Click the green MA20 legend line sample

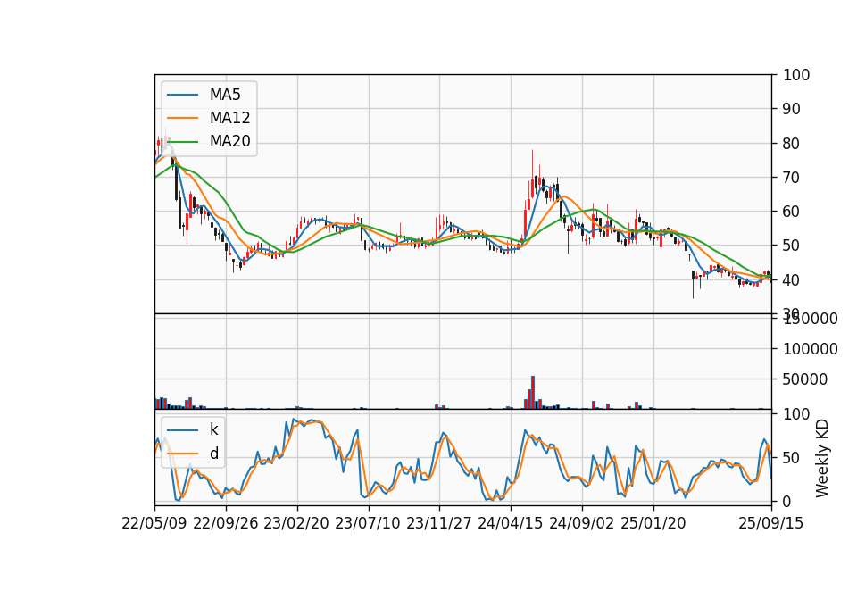pos(182,142)
